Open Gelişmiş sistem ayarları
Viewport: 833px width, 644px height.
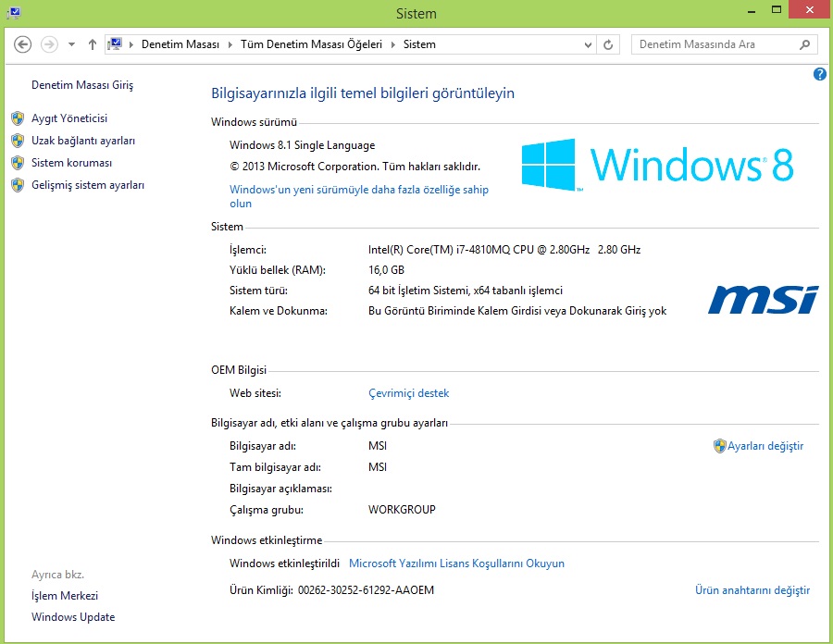88,185
